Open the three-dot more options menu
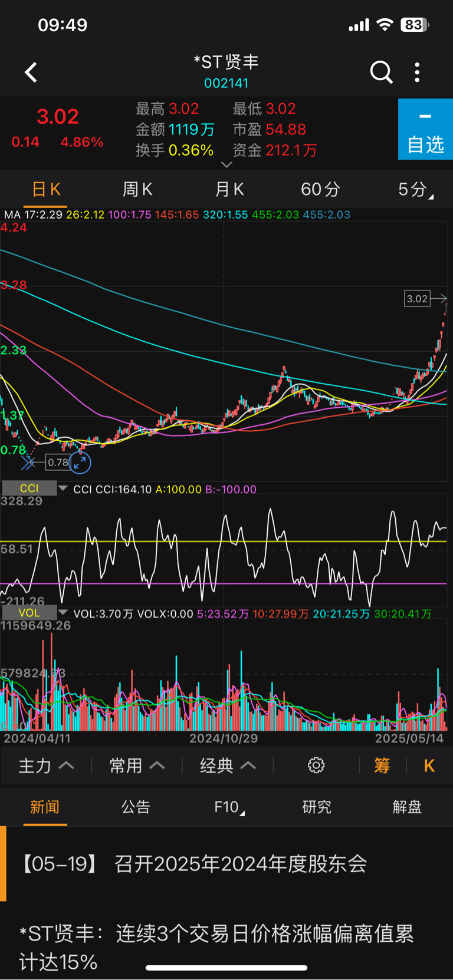453x980 pixels. 418,72
